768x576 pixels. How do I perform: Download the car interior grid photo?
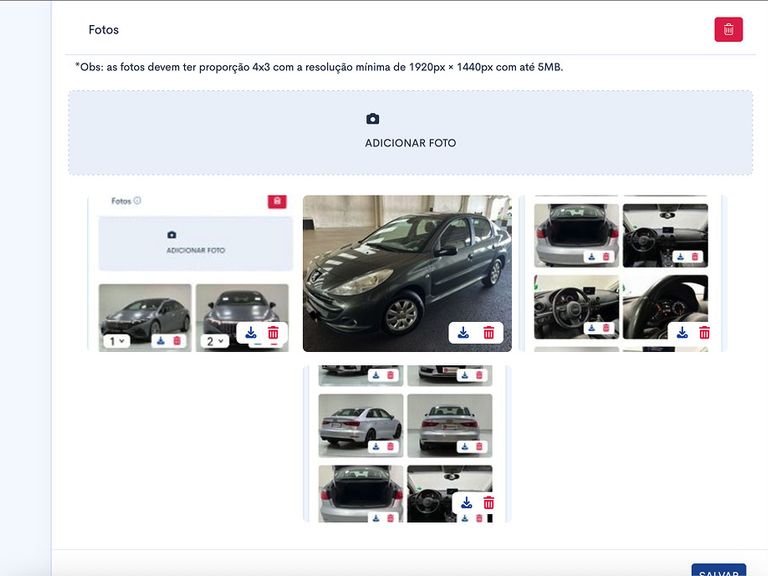pyautogui.click(x=682, y=333)
